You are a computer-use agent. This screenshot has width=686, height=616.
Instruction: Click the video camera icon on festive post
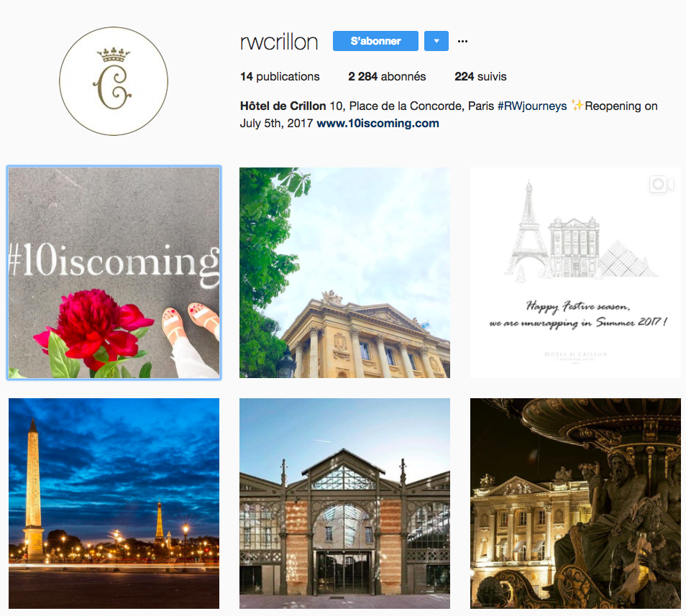click(662, 184)
